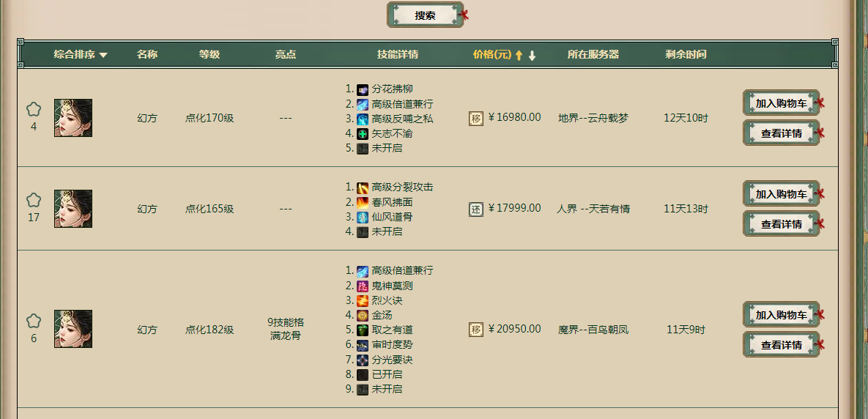Image resolution: width=868 pixels, height=419 pixels.
Task: Sort price ascending with the up arrow
Action: click(x=519, y=56)
